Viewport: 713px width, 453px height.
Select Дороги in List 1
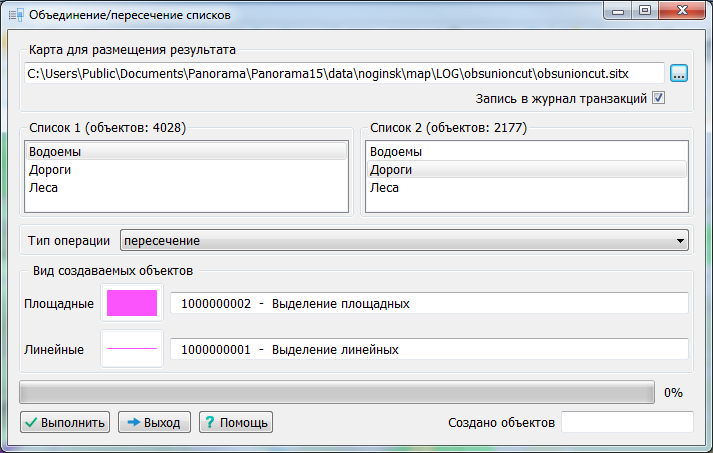(x=51, y=170)
